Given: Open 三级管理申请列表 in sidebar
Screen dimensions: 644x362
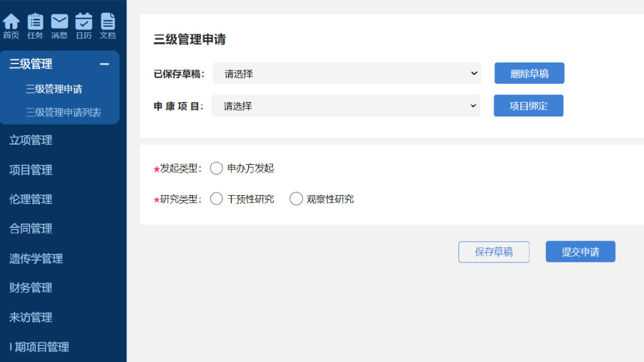Looking at the screenshot, I should 64,113.
